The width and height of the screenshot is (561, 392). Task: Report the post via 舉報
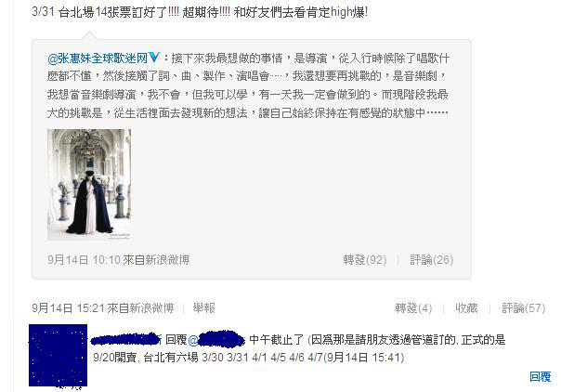pos(204,308)
